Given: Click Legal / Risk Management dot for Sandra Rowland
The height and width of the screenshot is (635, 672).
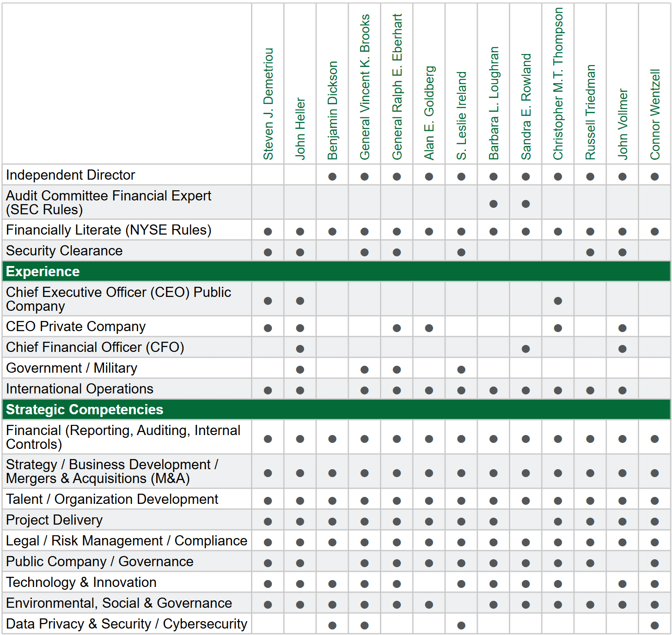Looking at the screenshot, I should coord(526,542).
